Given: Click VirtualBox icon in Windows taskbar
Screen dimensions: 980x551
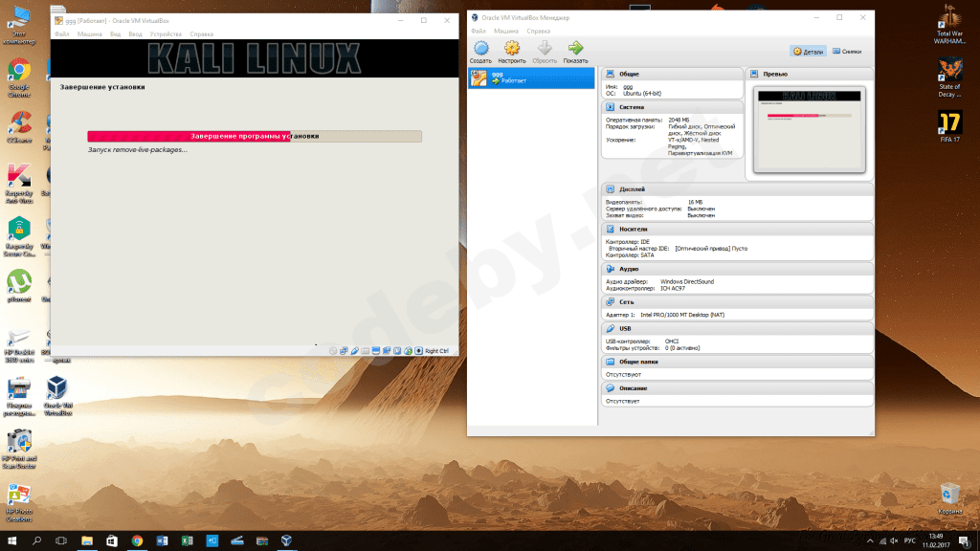Looking at the screenshot, I should (286, 540).
